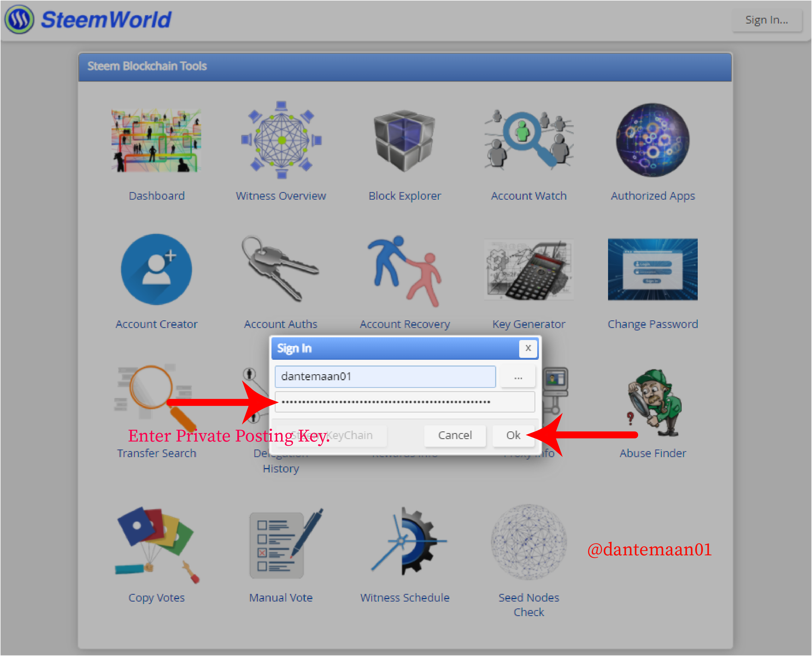The image size is (812, 656).
Task: Open the Manual Vote checklist icon
Action: (286, 543)
